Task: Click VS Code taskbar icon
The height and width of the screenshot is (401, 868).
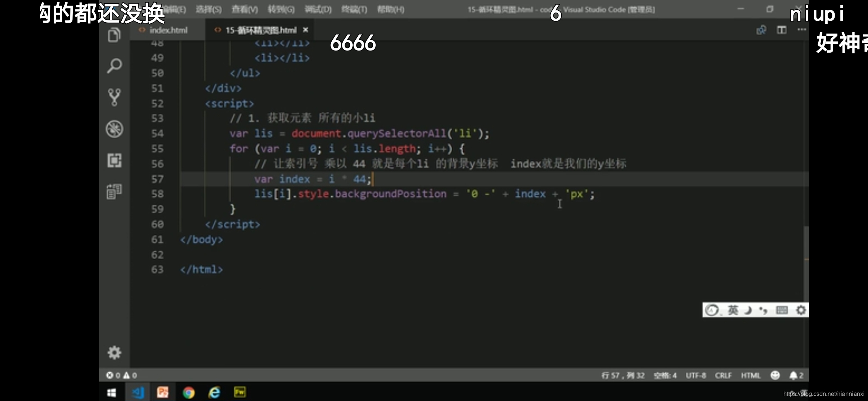Action: pos(138,392)
